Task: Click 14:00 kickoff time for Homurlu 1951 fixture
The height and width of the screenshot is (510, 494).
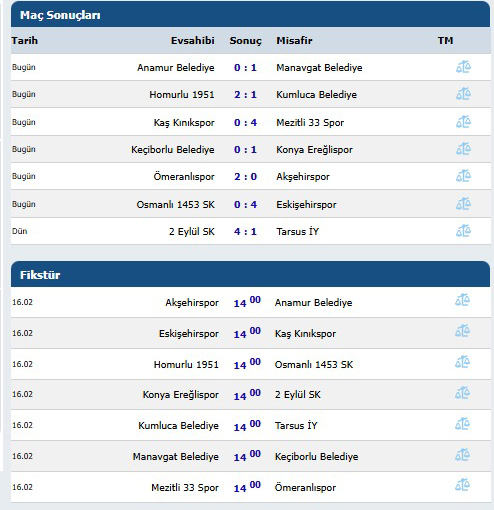Action: (247, 364)
